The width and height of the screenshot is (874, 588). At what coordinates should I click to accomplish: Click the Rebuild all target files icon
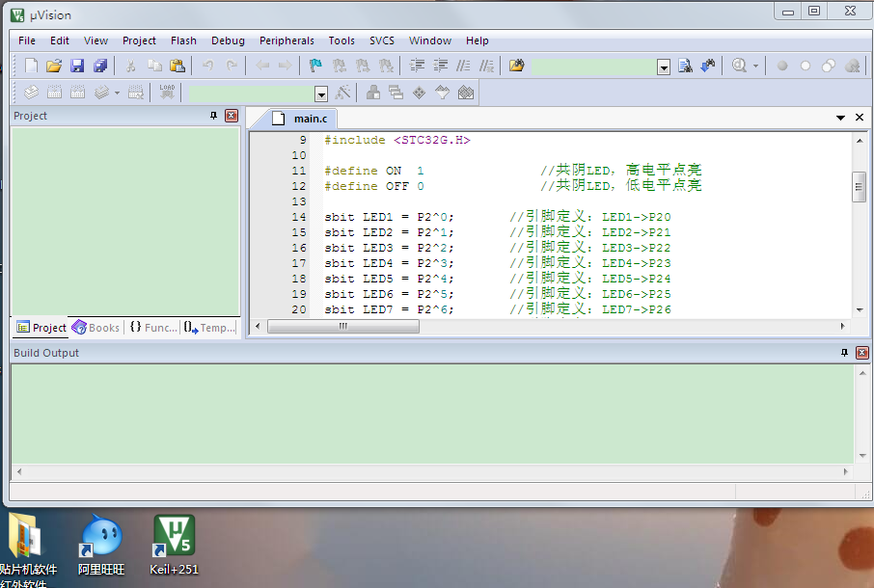coord(77,93)
